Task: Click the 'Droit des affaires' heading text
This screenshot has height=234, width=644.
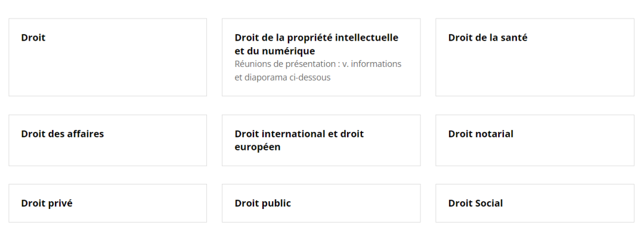Action: click(63, 134)
